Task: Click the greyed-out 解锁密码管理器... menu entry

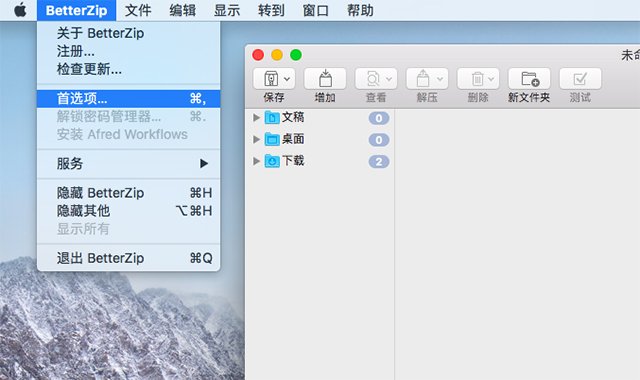Action: (x=129, y=117)
